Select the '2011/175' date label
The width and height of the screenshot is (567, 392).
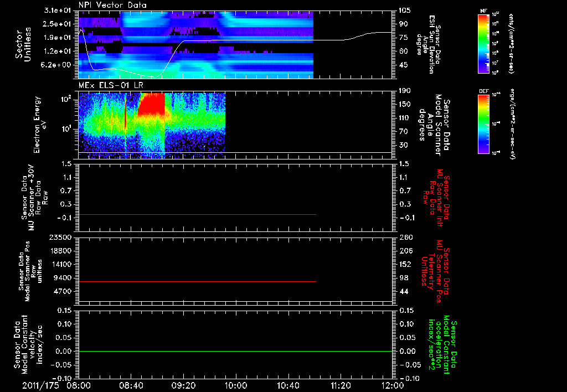(40, 385)
